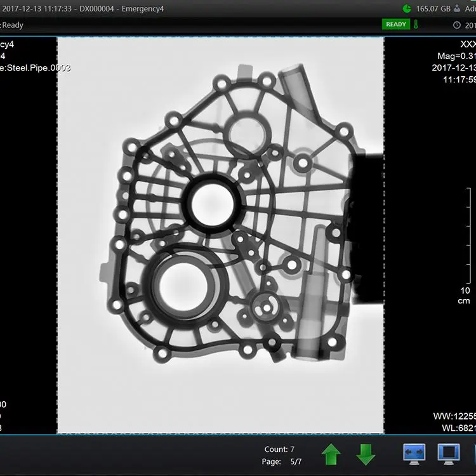476x476 pixels.
Task: Click the green up arrow for previous image
Action: [x=331, y=454]
